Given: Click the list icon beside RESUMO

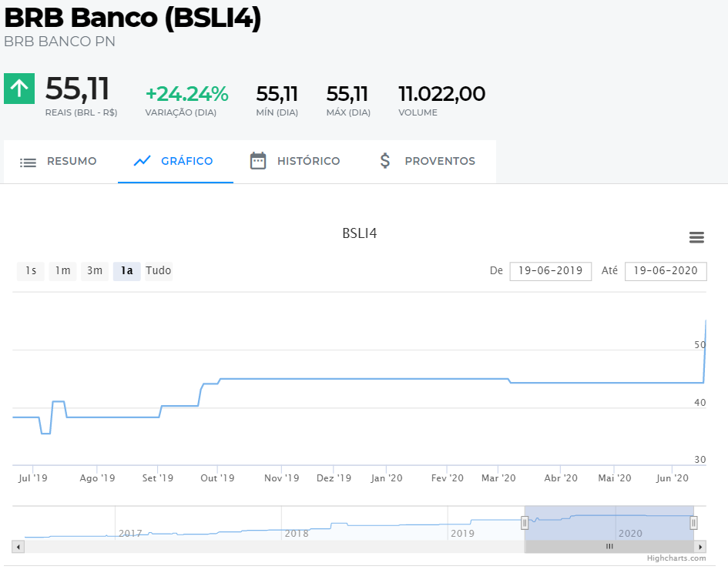Looking at the screenshot, I should pos(28,162).
